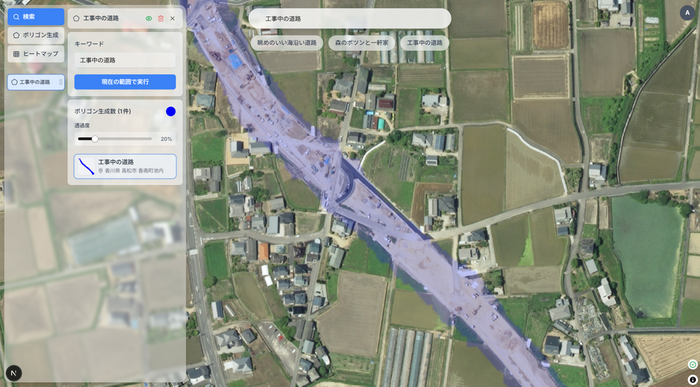
Task: Open the user avatar A menu
Action: click(x=687, y=13)
